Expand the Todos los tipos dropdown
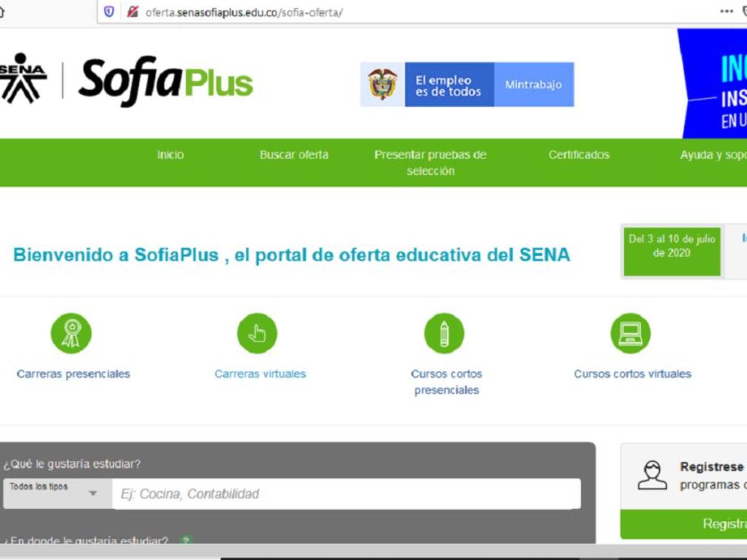Image resolution: width=747 pixels, height=560 pixels. point(57,493)
